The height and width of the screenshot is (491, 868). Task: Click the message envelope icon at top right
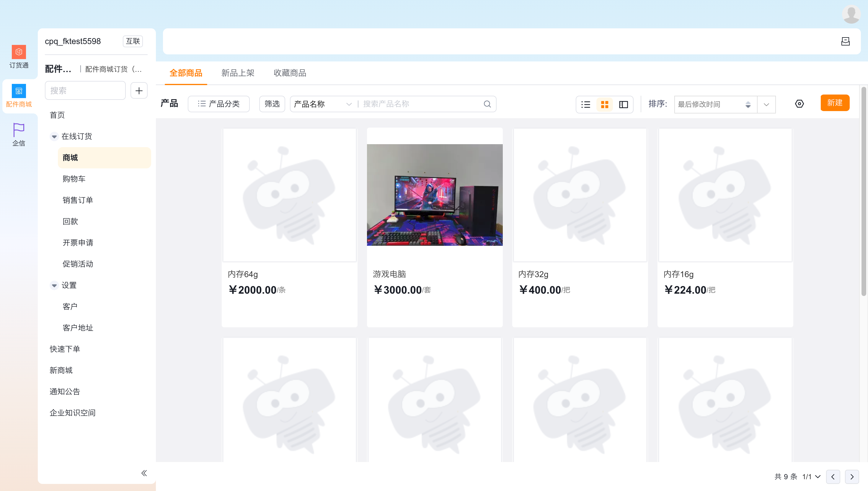click(846, 41)
